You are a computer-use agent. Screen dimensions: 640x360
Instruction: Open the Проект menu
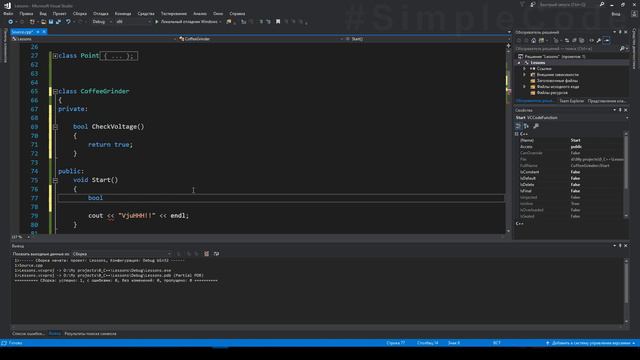[60, 13]
